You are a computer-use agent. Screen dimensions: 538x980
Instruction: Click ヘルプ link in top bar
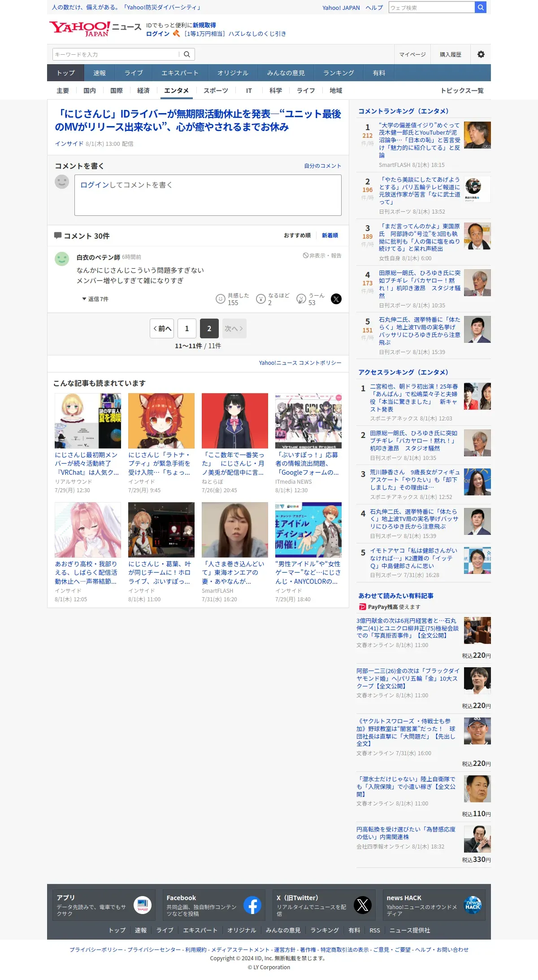[374, 8]
